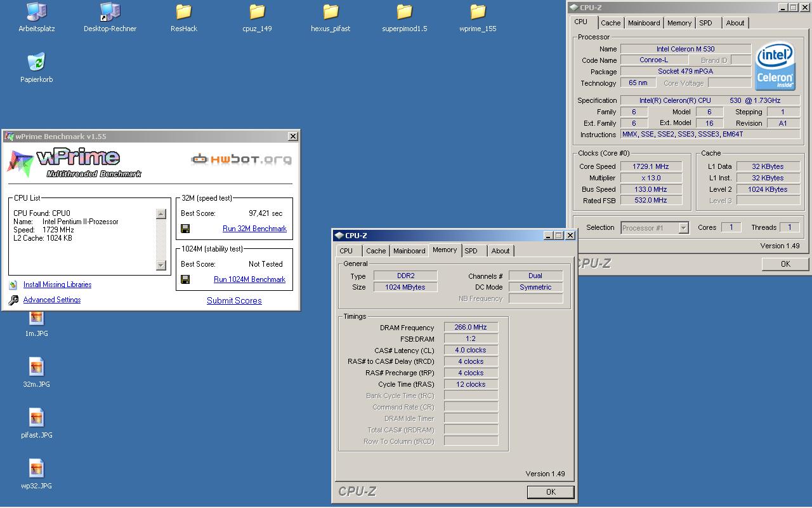Click the Core Speed value 1729.1 MHz

[x=650, y=166]
